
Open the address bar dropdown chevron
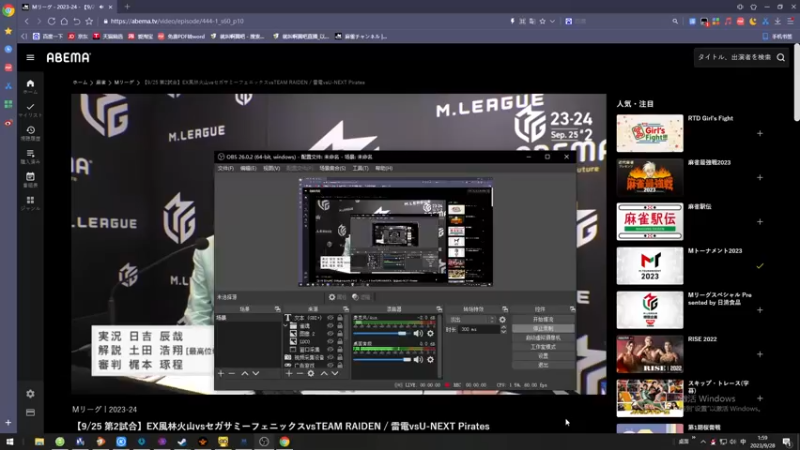click(552, 21)
